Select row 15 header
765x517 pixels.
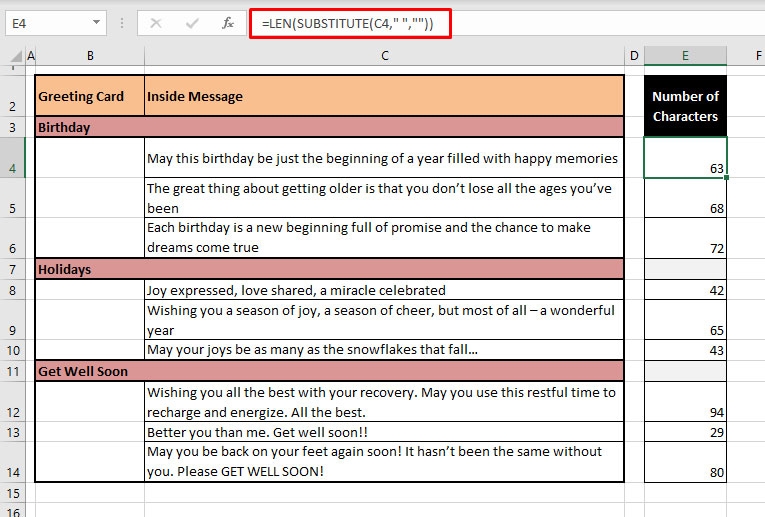[12, 493]
